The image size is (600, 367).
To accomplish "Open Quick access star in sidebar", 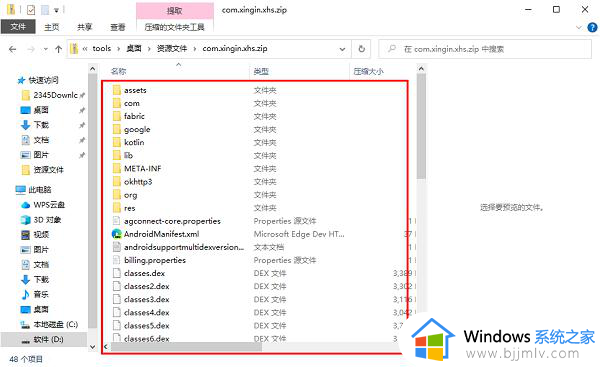I will click(21, 80).
